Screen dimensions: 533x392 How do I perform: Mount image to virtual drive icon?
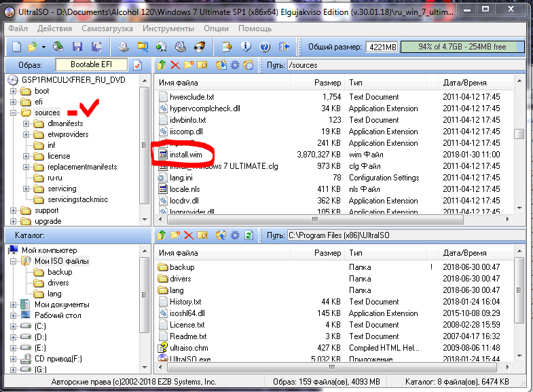[181, 47]
